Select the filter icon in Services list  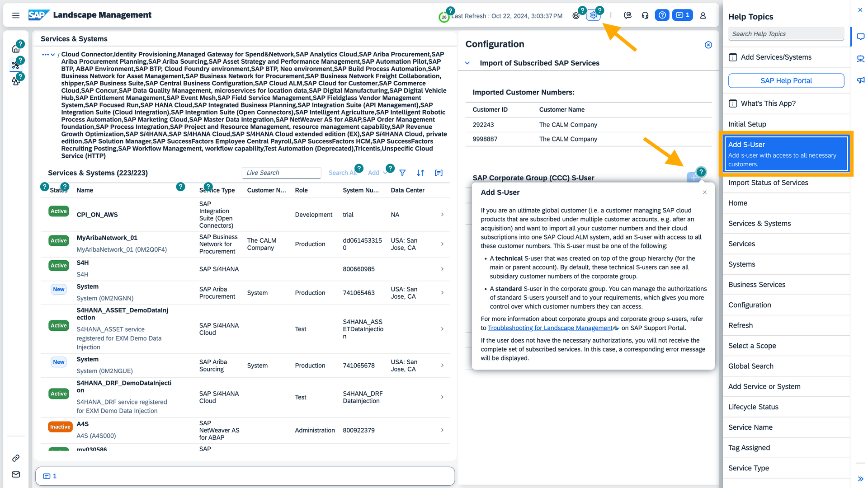402,173
